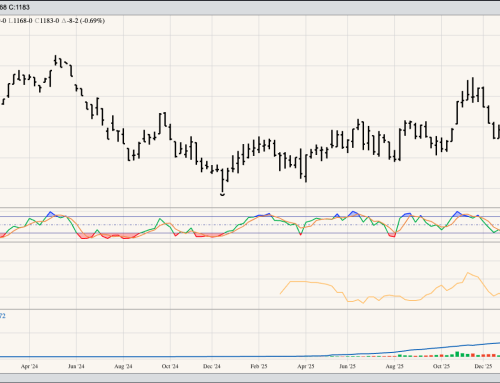Screen dimensions: 500x383
Task: Click the 'C1183-0' close price readout
Action: [47, 21]
